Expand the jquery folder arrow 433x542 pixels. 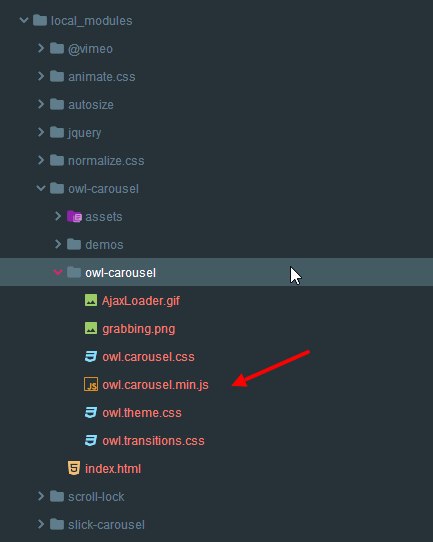point(41,132)
